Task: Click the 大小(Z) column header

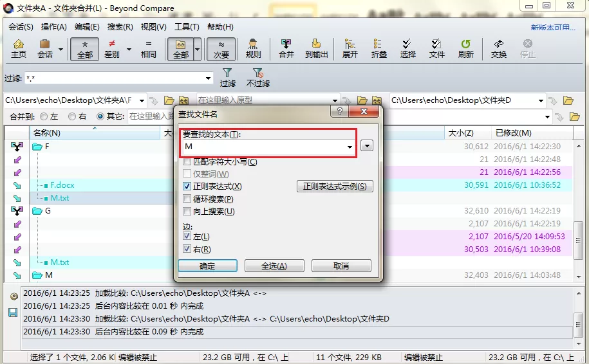Action: click(467, 133)
